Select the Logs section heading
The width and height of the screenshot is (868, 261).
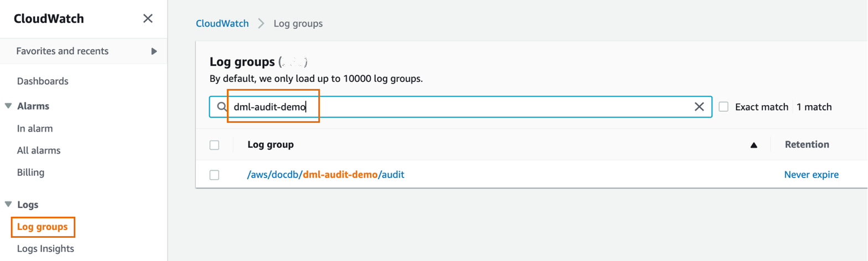tap(28, 205)
